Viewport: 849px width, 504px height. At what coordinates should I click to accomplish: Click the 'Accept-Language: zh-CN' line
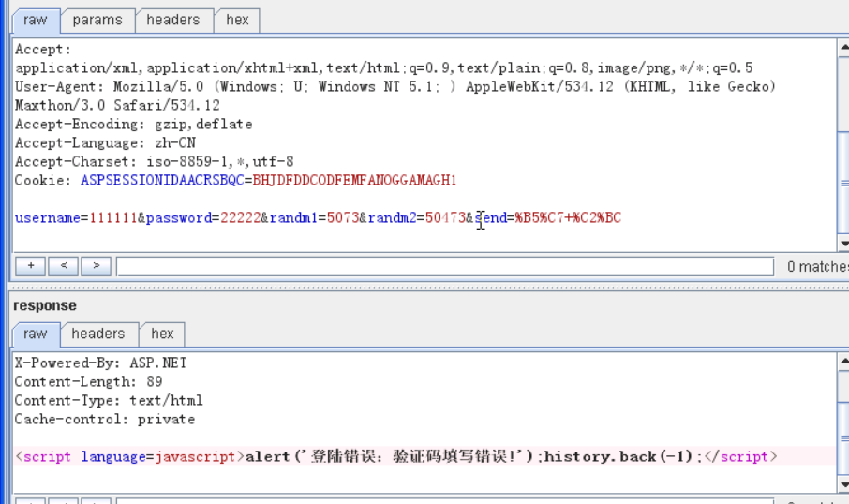[x=105, y=143]
